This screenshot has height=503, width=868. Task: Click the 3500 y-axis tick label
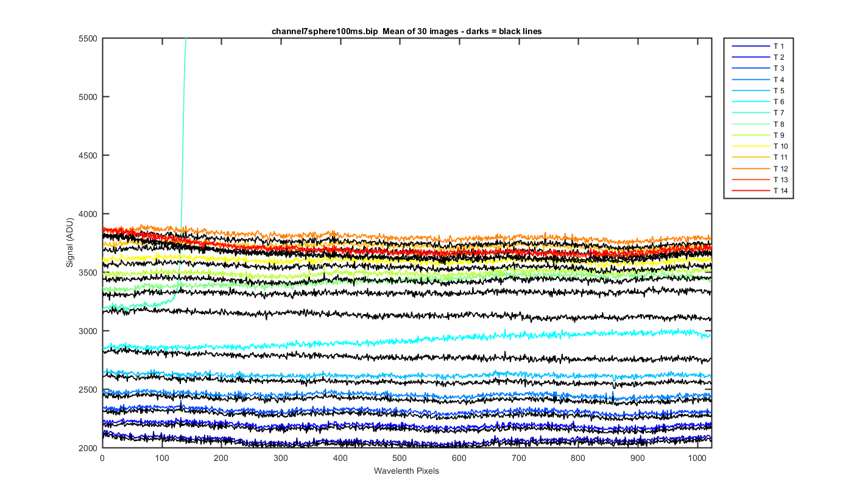[88, 273]
